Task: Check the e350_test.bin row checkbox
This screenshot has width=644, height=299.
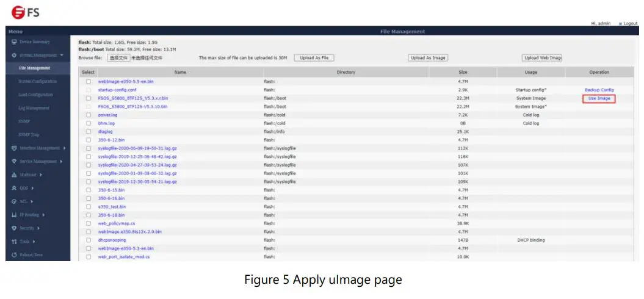Action: pos(89,207)
